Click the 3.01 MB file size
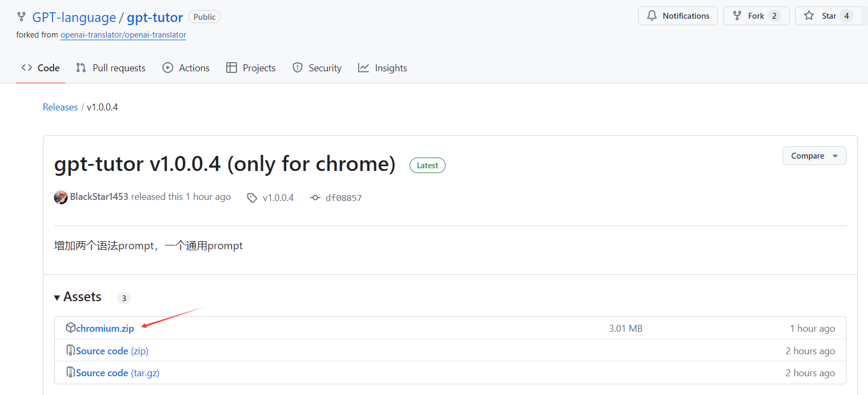Image resolution: width=868 pixels, height=395 pixels. (626, 329)
